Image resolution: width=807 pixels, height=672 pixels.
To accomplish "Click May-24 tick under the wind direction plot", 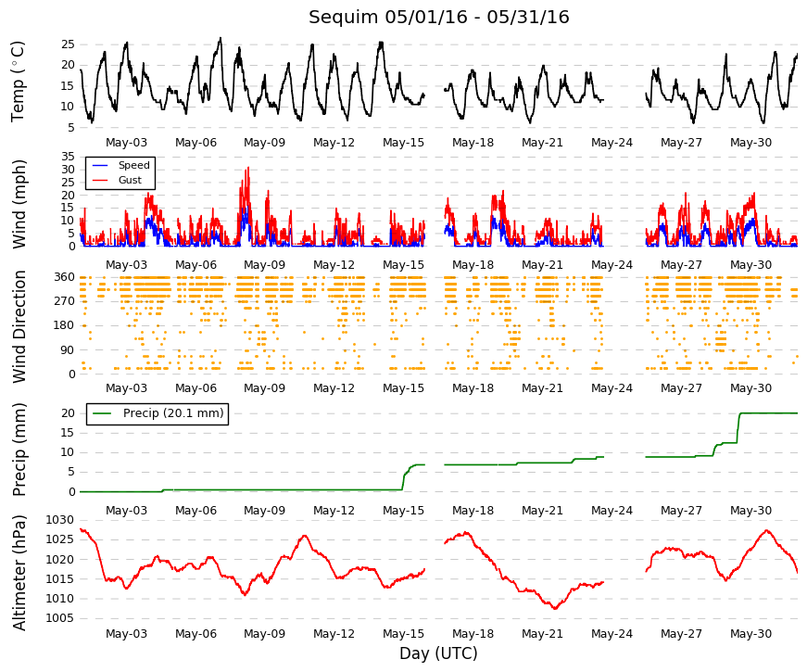I will (x=612, y=388).
